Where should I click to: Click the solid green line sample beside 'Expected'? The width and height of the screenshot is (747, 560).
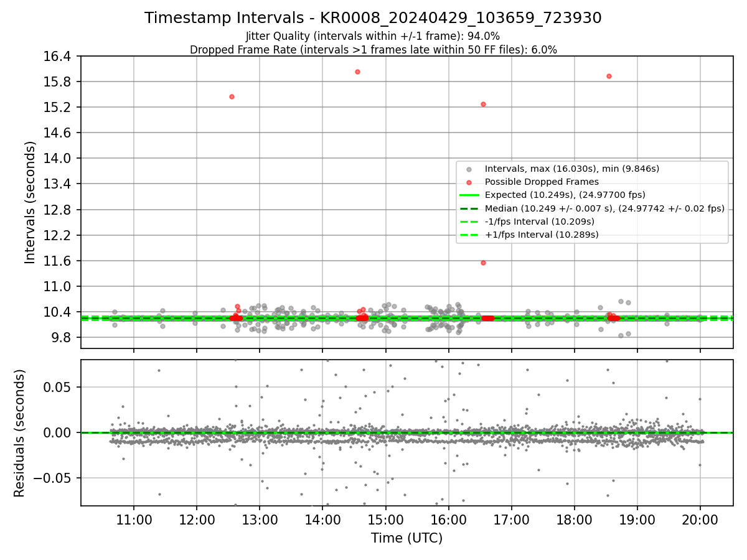coord(469,195)
